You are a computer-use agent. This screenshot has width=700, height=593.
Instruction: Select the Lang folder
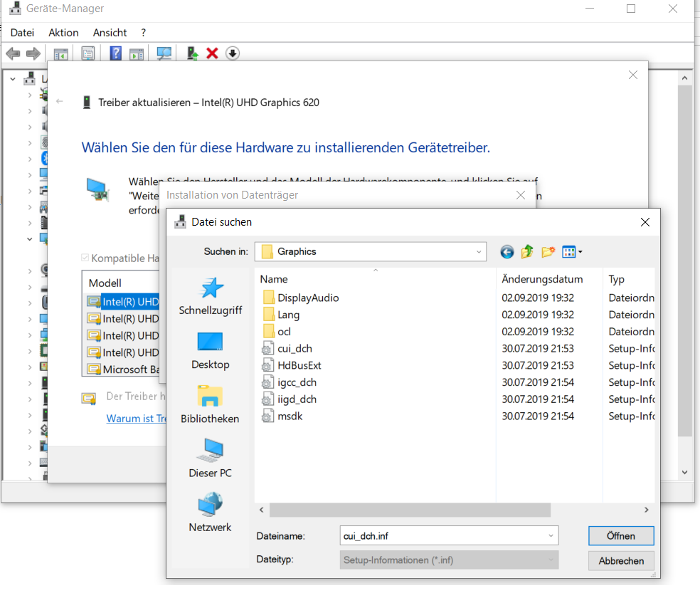[281, 315]
